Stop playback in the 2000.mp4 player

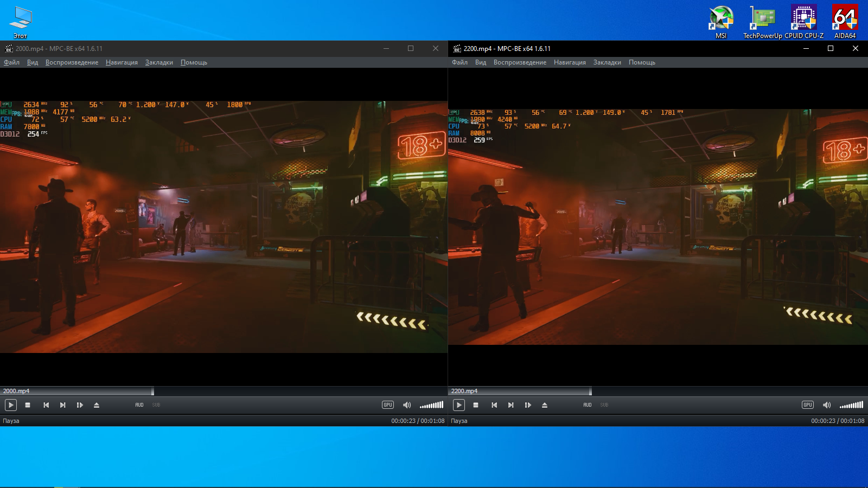tap(28, 405)
